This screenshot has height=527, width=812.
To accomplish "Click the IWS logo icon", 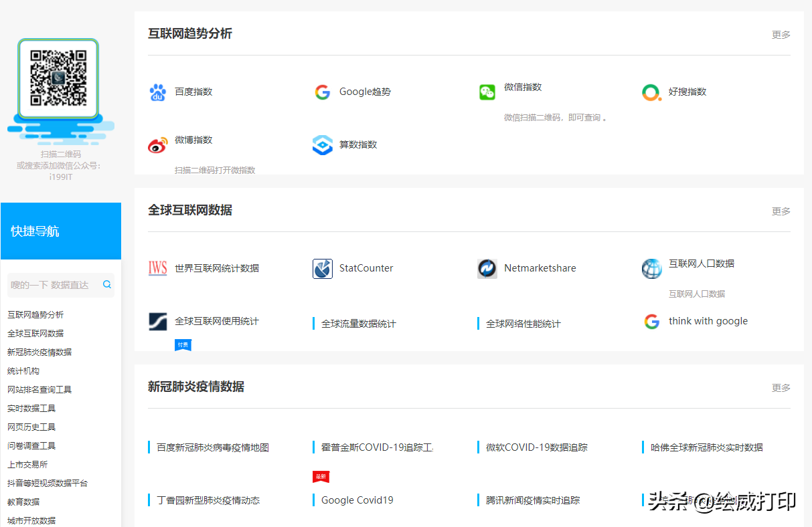I will coord(157,269).
